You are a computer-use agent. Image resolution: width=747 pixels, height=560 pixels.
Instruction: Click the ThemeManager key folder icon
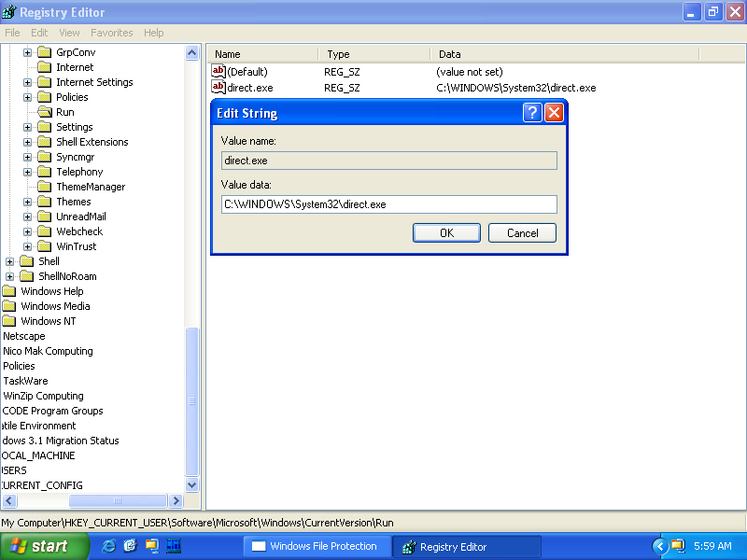point(44,187)
